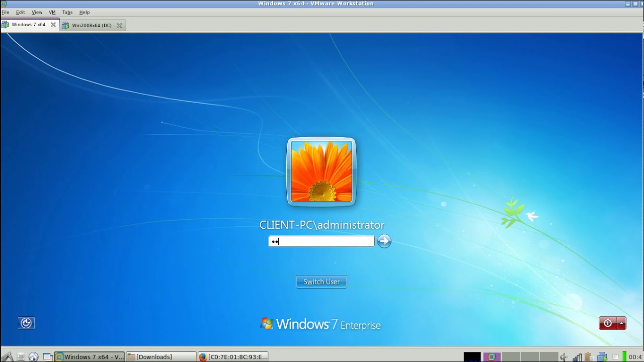Select the Downloads taskbar window
Image resolution: width=644 pixels, height=362 pixels.
[x=160, y=357]
